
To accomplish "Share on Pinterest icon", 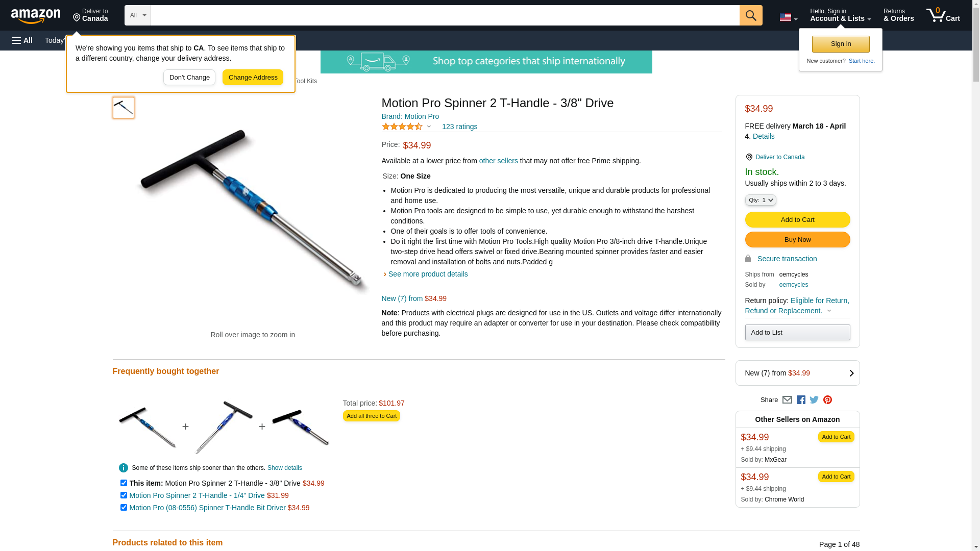I will point(827,400).
